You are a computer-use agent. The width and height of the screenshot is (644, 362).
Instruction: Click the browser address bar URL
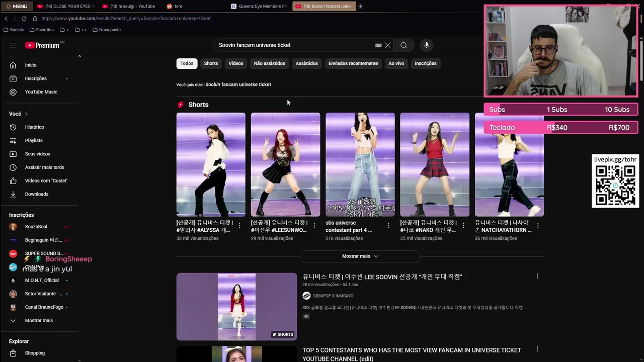tap(126, 19)
